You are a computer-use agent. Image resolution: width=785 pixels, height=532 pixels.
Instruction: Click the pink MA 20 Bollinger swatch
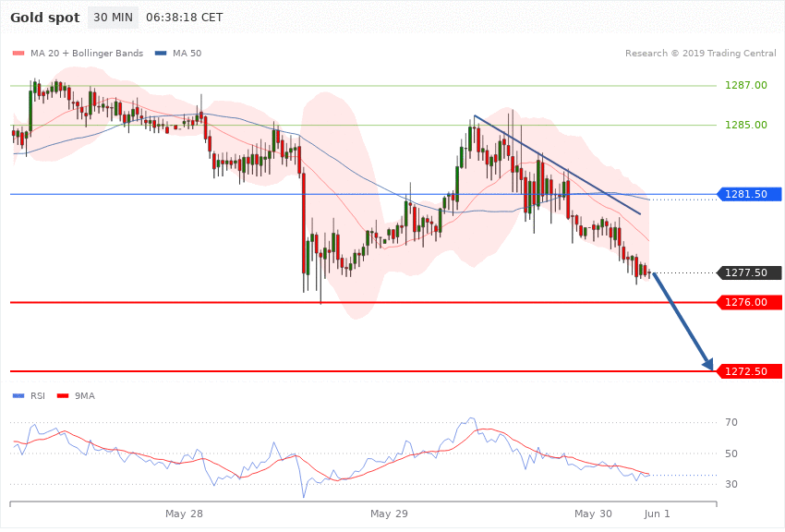tap(18, 53)
